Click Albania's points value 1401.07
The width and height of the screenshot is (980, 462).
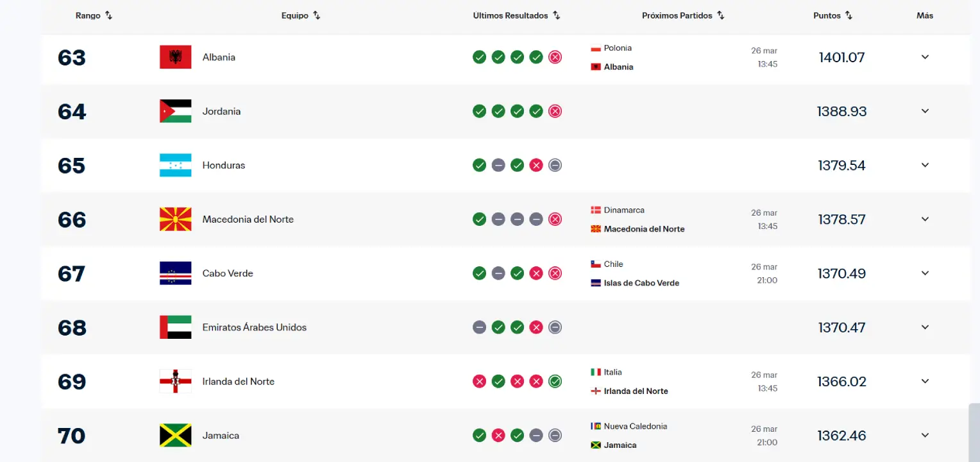coord(841,57)
